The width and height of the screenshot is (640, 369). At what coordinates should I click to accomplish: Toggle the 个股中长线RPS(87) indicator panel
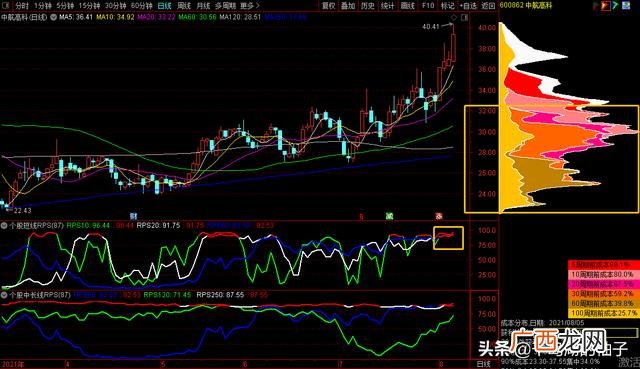4,295
